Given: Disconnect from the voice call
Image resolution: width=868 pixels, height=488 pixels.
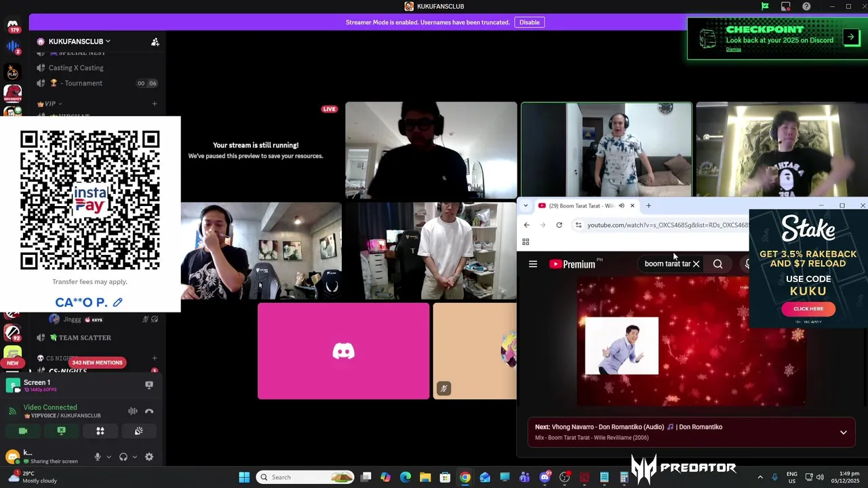Looking at the screenshot, I should click(x=149, y=411).
